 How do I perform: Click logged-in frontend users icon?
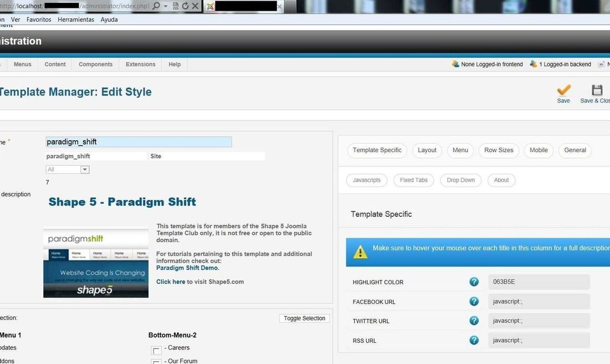(455, 64)
